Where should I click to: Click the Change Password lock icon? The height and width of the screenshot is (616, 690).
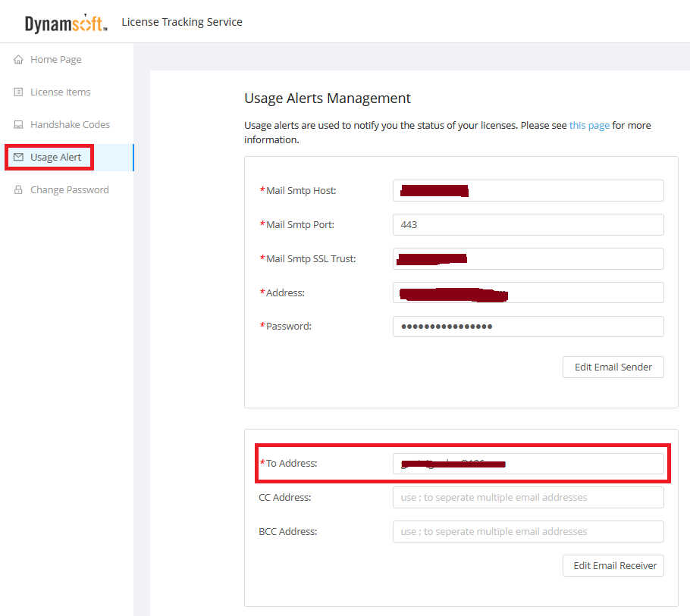(x=18, y=190)
